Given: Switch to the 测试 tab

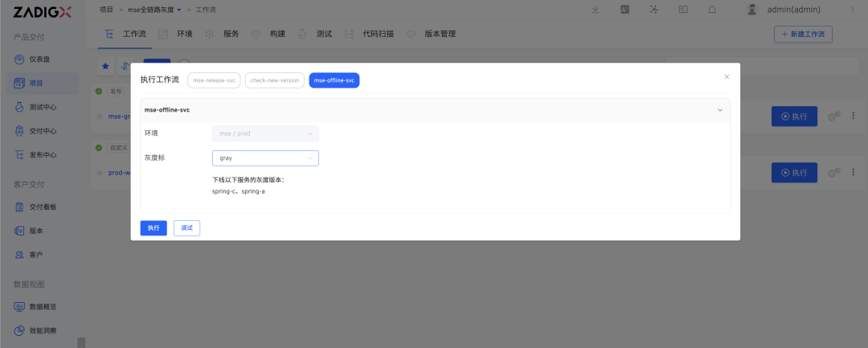Looking at the screenshot, I should (x=315, y=34).
